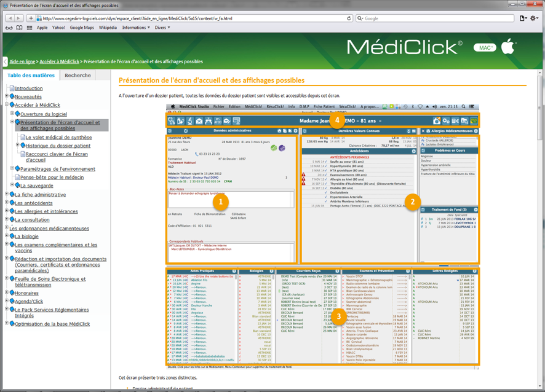Screen dimensions: 545x392
Task: Reload the page using the refresh icon
Action: click(x=349, y=18)
